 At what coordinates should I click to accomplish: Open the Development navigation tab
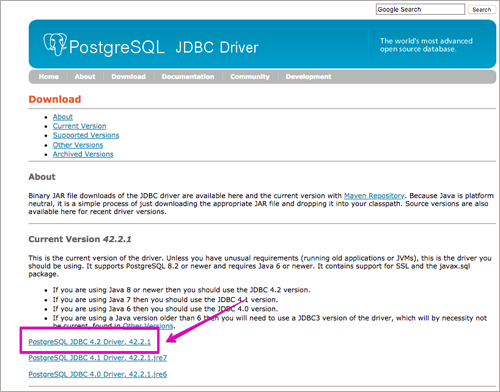click(x=308, y=77)
